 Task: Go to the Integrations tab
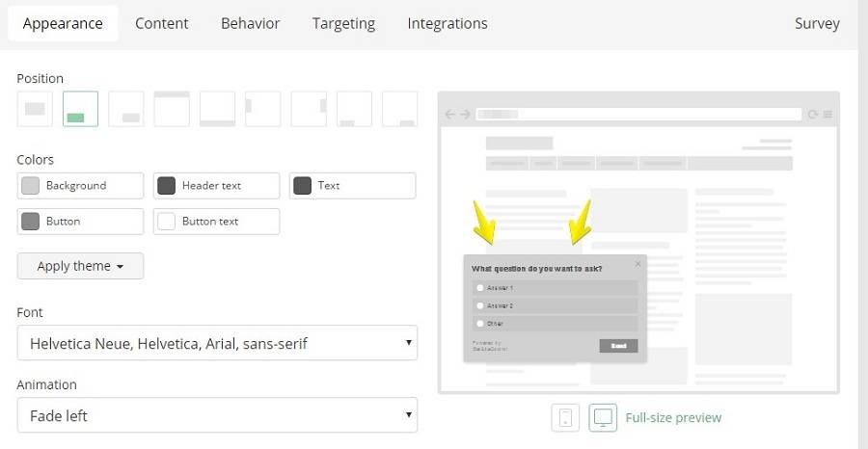(x=448, y=24)
